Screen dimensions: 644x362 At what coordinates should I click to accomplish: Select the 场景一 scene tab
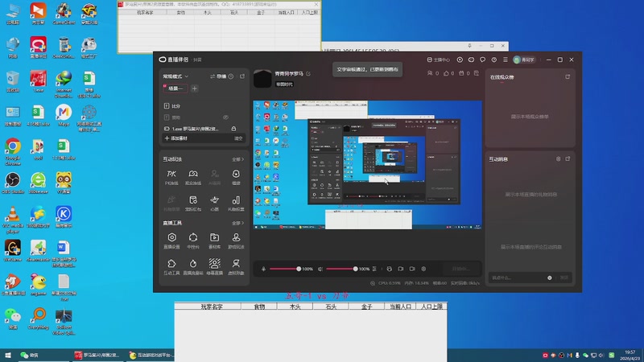(175, 88)
